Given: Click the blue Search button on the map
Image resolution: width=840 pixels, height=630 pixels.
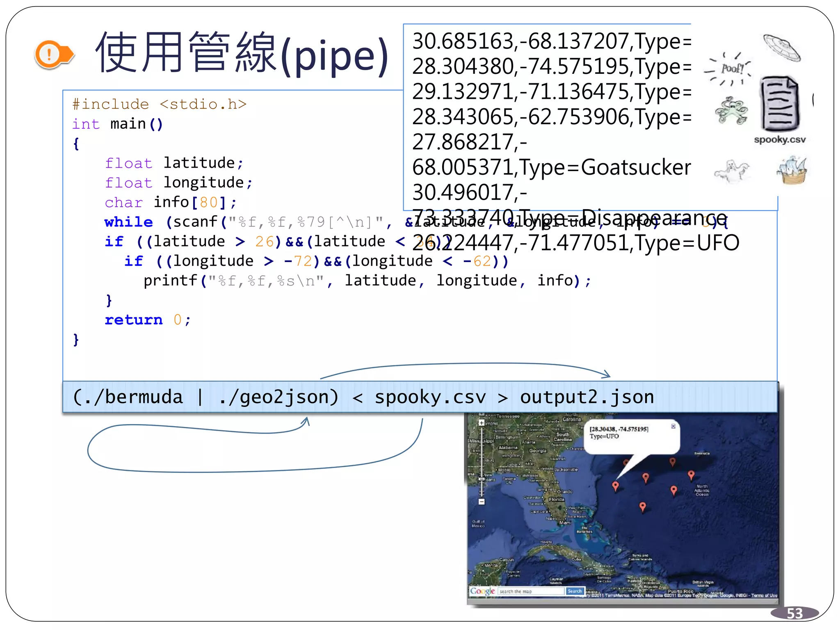Looking at the screenshot, I should [574, 591].
